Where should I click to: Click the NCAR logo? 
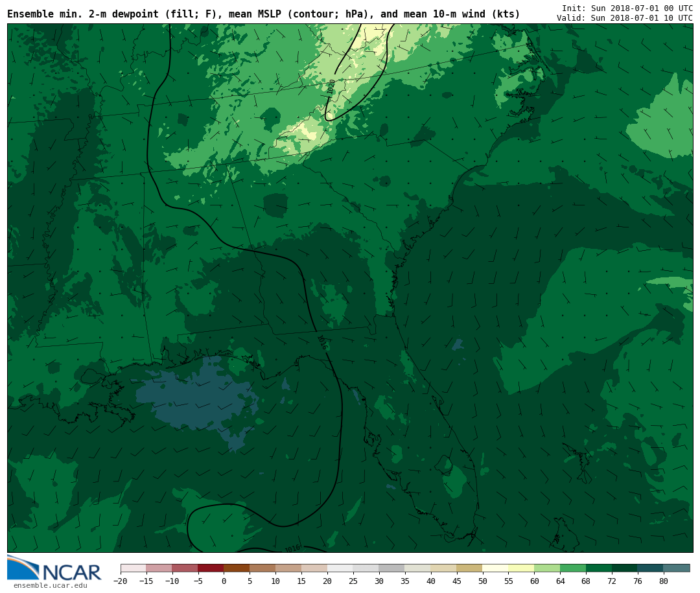[54, 568]
